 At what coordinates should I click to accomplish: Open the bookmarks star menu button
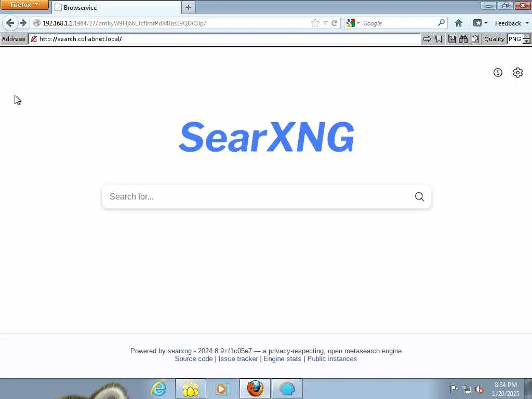click(477, 23)
